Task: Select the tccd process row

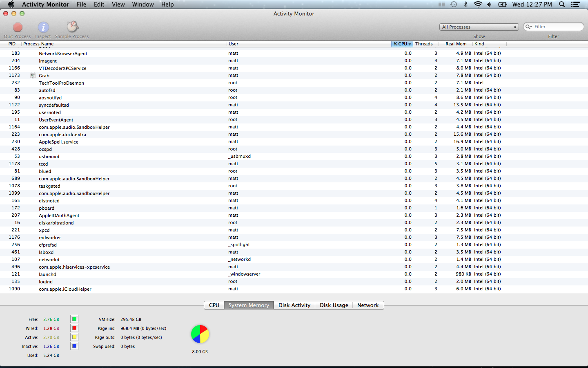Action: click(294, 164)
